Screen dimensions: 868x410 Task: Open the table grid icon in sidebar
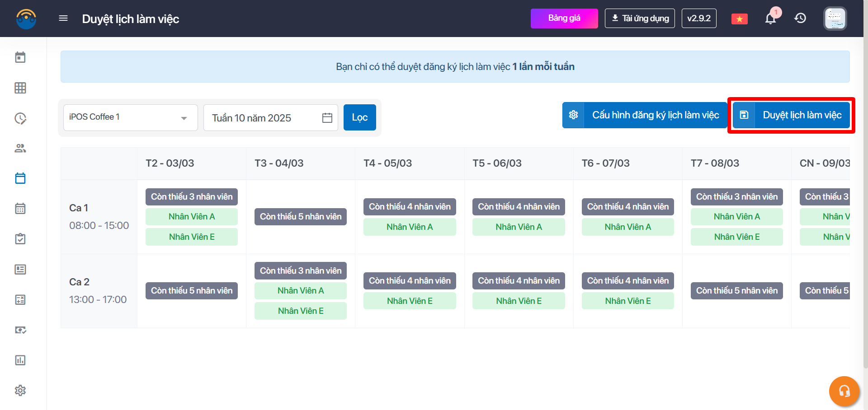coord(20,88)
